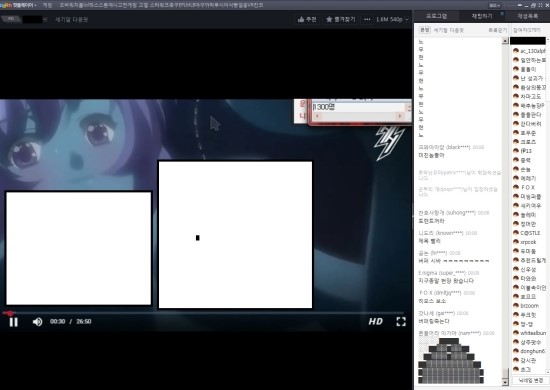Screen dimensions: 550x390
Task: Click the 참여자 count header
Action: click(527, 31)
